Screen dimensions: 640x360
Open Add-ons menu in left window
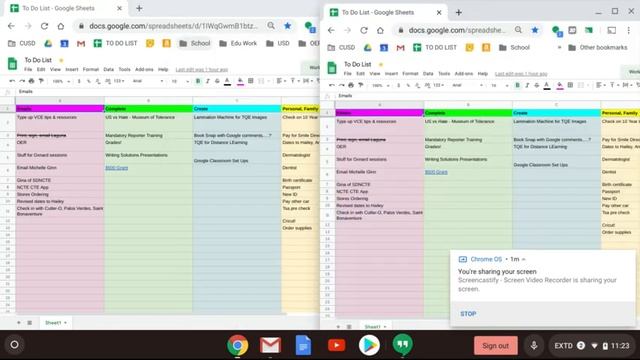pos(144,69)
